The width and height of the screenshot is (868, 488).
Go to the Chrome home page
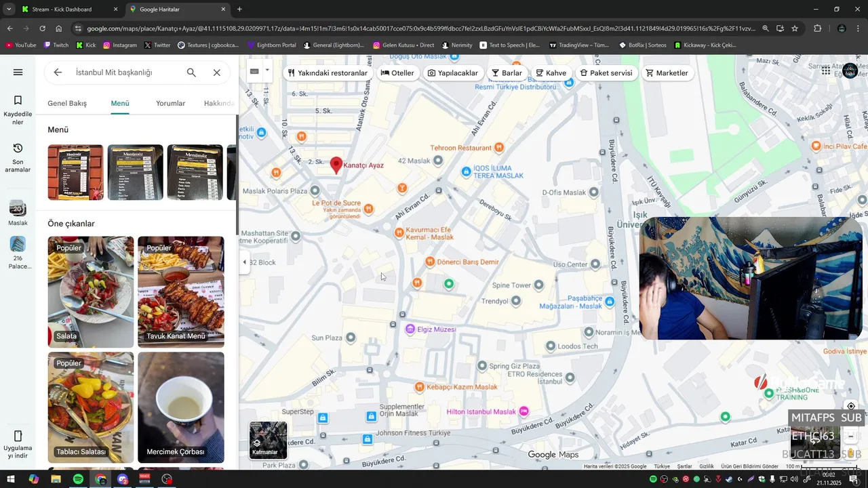pyautogui.click(x=59, y=28)
